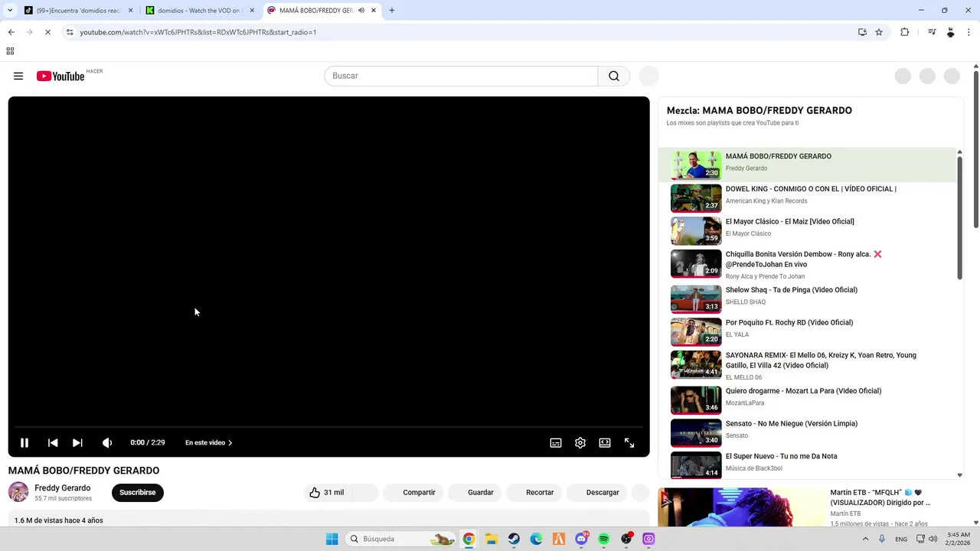980x551 pixels.
Task: Open Freddy Gerardo channel name link
Action: click(x=62, y=487)
